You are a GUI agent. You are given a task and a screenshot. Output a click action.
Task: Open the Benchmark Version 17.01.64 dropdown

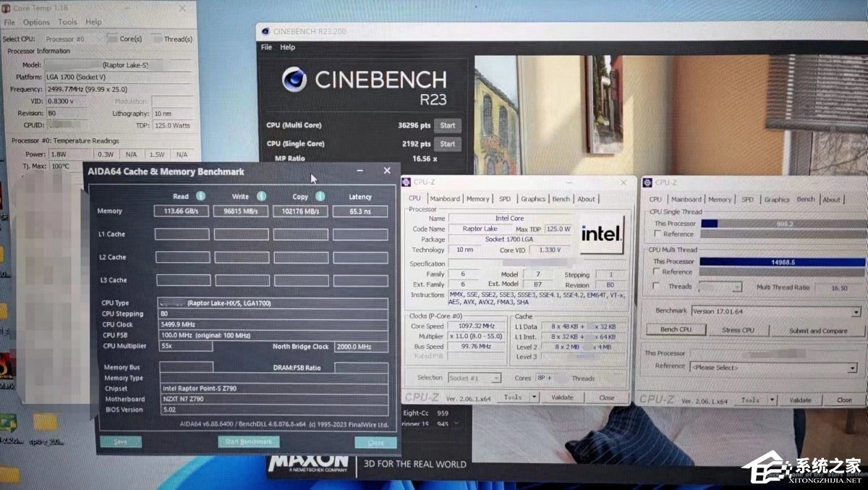[776, 311]
